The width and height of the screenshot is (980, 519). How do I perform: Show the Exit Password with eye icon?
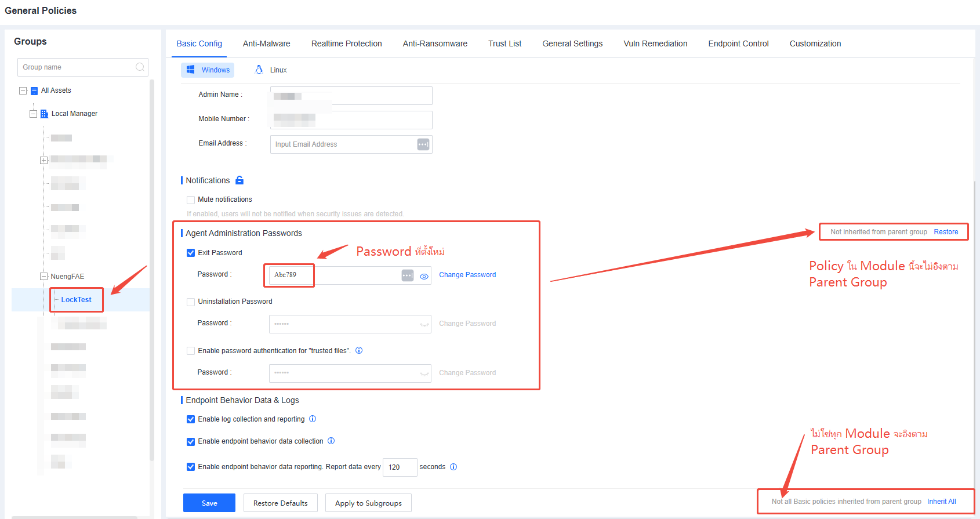(424, 276)
